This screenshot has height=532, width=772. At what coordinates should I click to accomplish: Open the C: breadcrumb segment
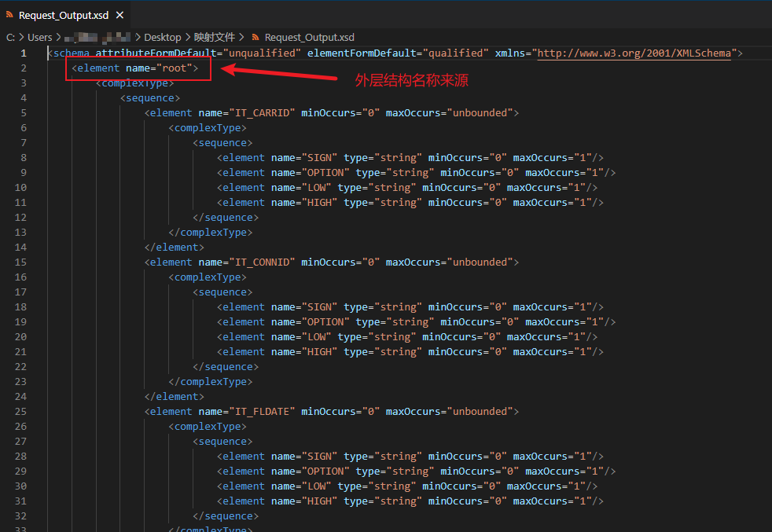(x=10, y=37)
